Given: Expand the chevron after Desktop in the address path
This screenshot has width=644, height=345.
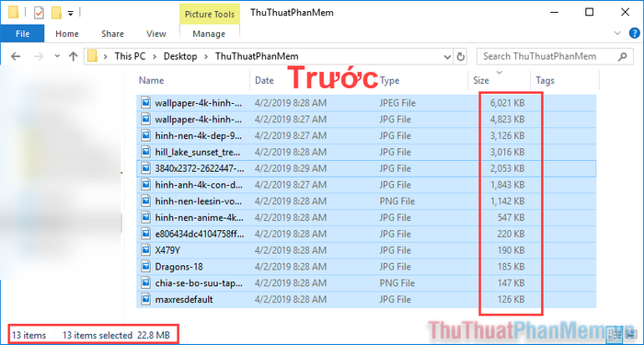Looking at the screenshot, I should click(206, 56).
